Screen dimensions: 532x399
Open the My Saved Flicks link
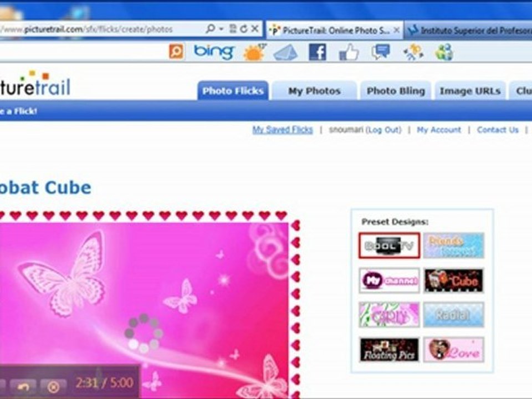pyautogui.click(x=283, y=130)
